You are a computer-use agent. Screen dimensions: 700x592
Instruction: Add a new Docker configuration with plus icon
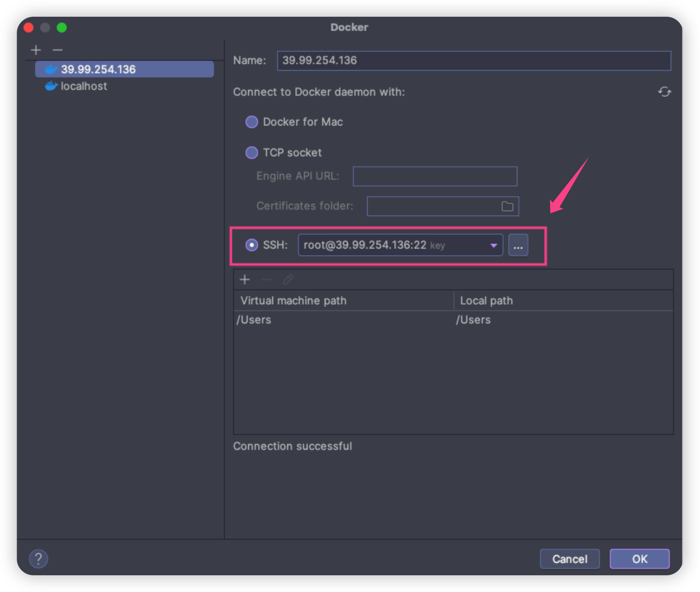click(36, 50)
